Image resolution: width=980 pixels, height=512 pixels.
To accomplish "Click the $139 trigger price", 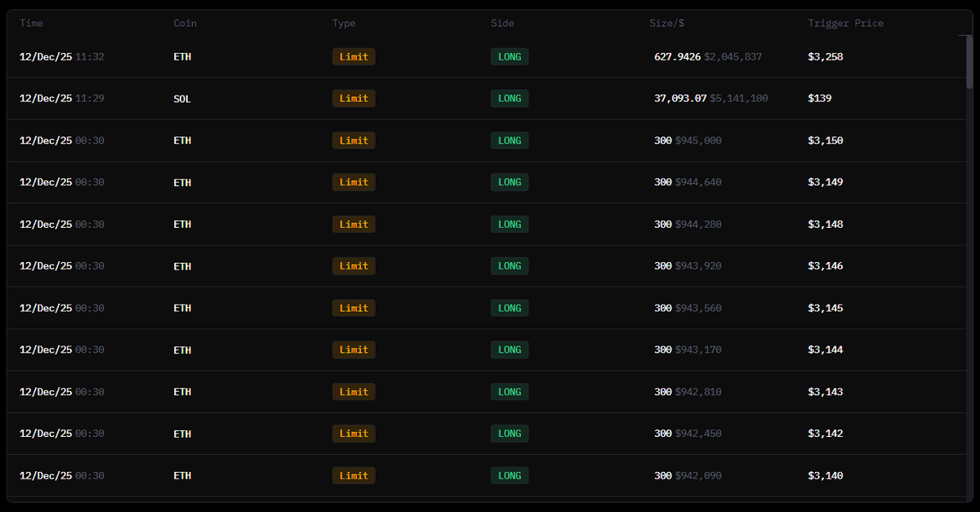I will tap(819, 99).
